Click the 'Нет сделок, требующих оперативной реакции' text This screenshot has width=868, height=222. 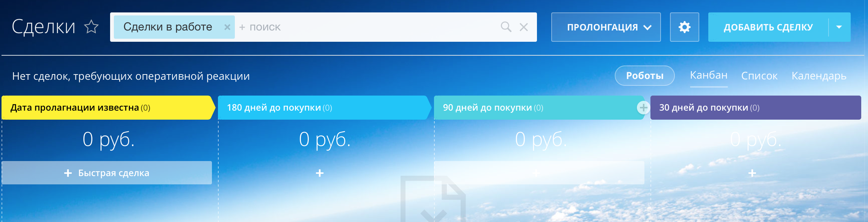click(x=131, y=76)
